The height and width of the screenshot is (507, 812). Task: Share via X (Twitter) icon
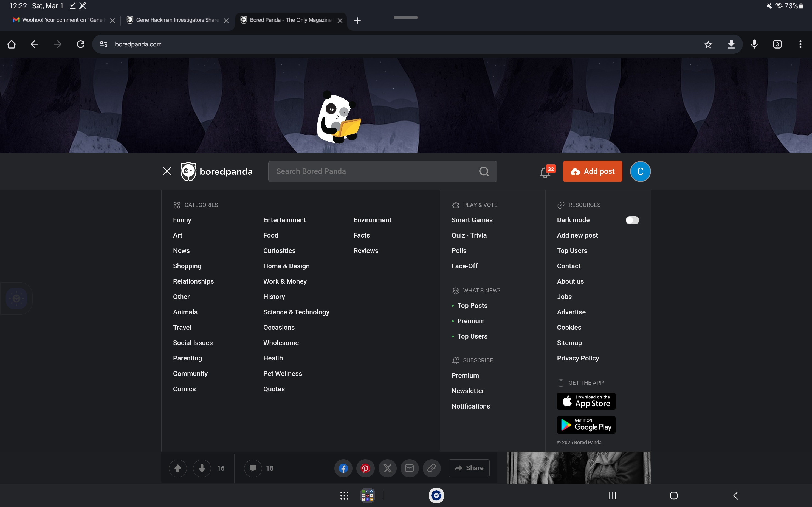coord(387,468)
